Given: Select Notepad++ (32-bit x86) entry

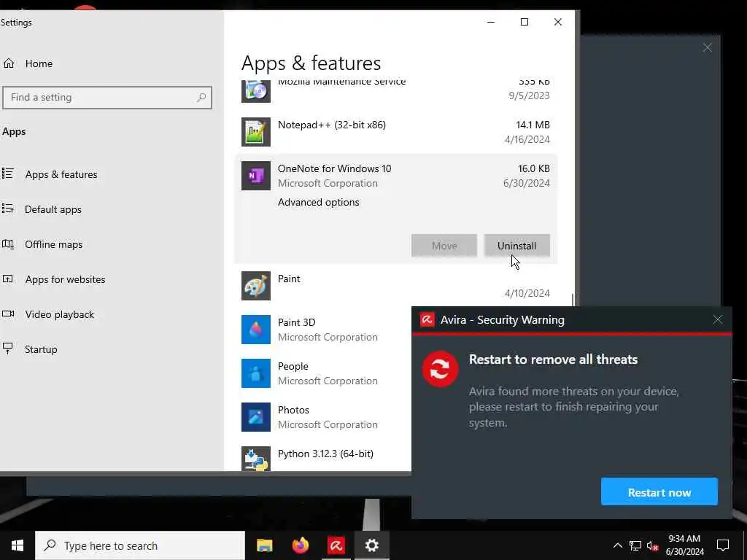Looking at the screenshot, I should coord(395,132).
